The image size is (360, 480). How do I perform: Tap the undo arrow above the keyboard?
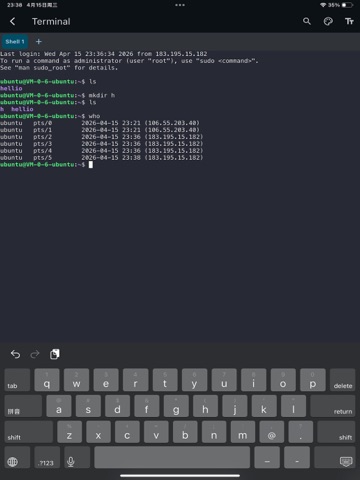click(x=15, y=354)
